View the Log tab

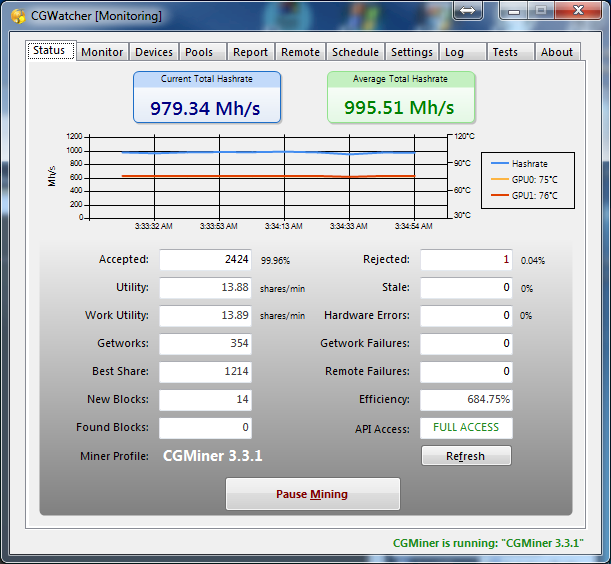(463, 52)
